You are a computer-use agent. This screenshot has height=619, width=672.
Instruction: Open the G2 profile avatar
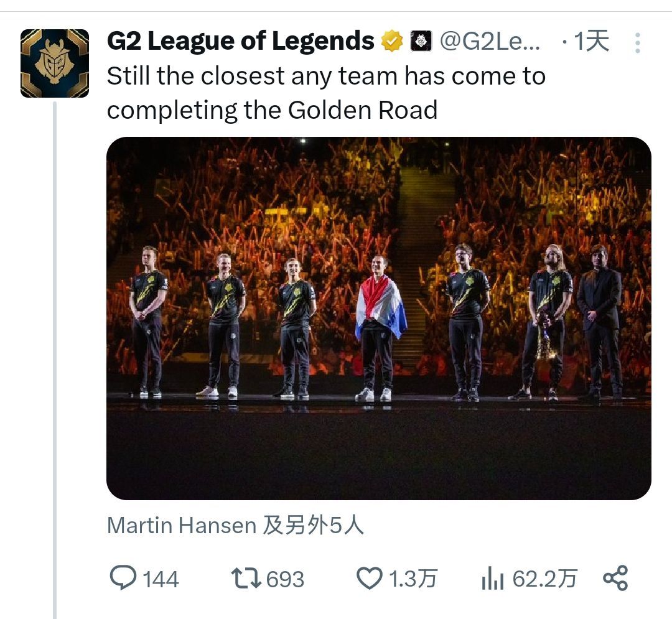click(x=55, y=63)
